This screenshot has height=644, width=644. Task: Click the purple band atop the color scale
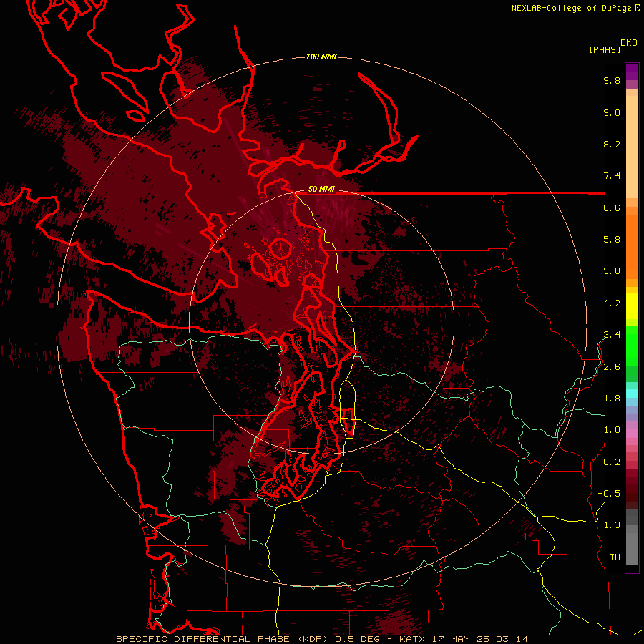pyautogui.click(x=632, y=72)
